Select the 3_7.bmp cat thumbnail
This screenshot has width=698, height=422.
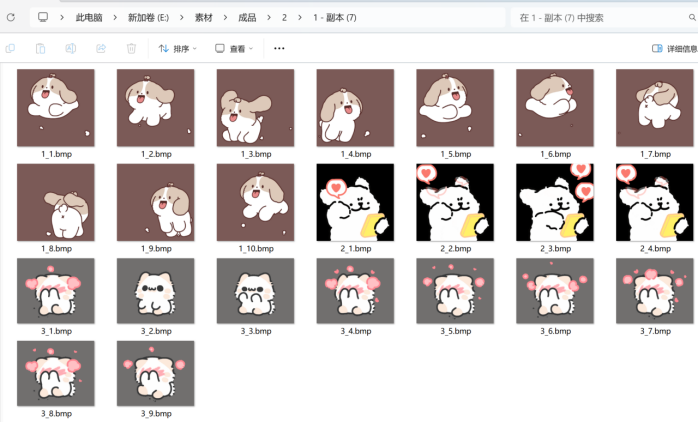point(654,291)
